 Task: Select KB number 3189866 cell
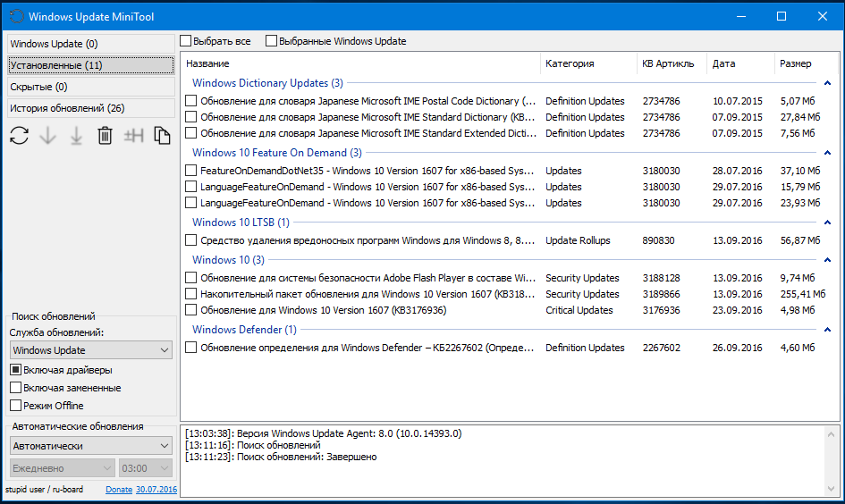point(661,294)
